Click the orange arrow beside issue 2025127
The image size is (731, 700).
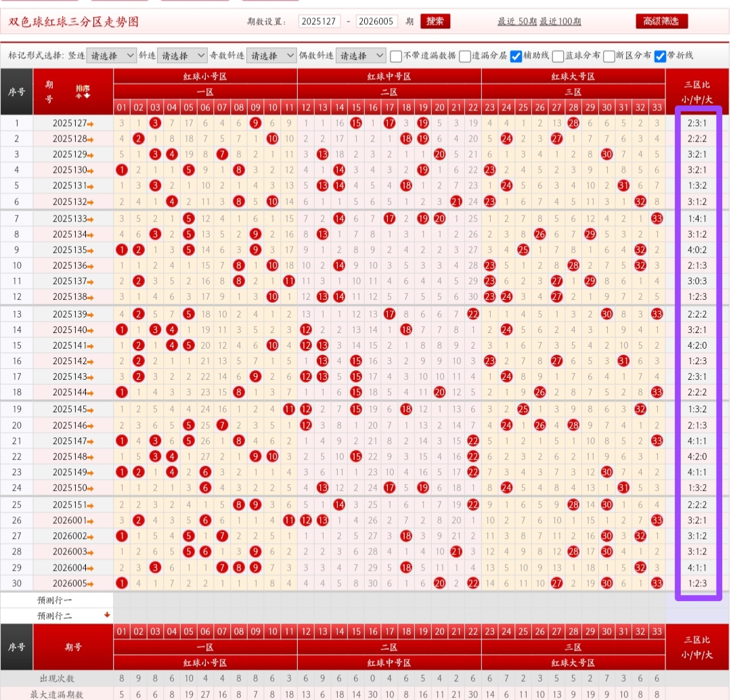[x=91, y=124]
